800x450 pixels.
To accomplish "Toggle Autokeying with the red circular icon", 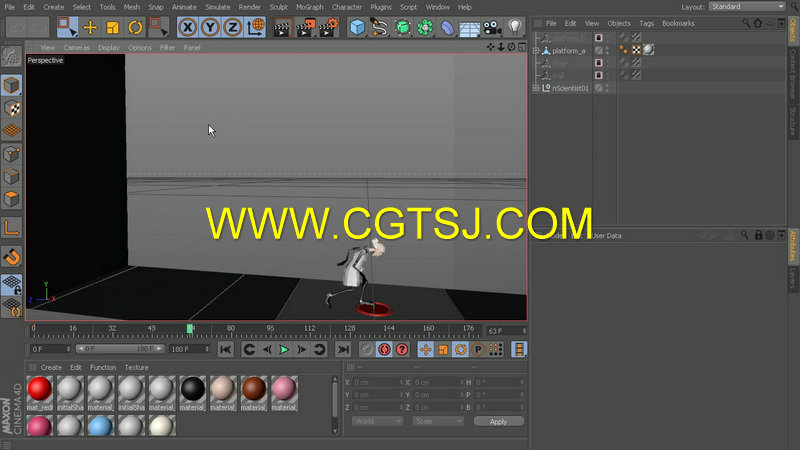I will point(384,349).
